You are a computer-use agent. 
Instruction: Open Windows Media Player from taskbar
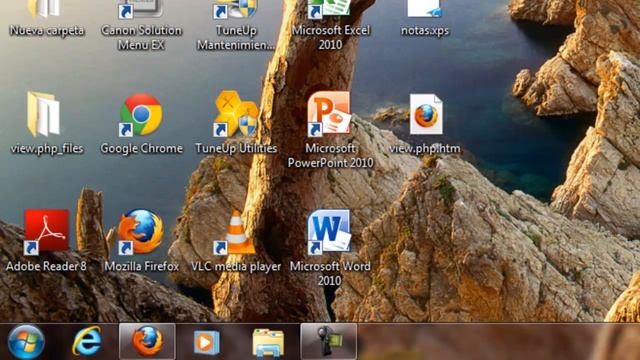point(206,342)
